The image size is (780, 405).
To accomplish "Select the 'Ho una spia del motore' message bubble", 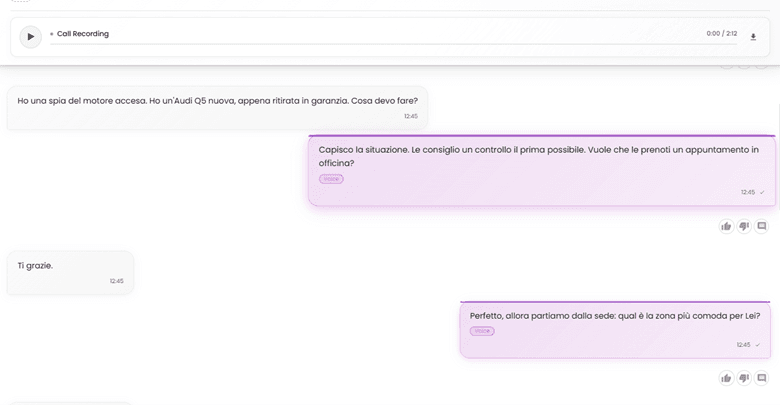I will (217, 108).
